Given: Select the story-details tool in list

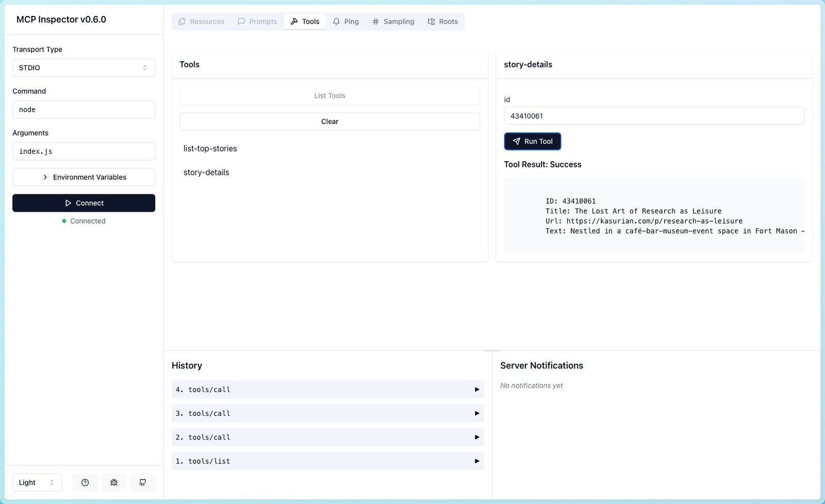Looking at the screenshot, I should pyautogui.click(x=206, y=172).
